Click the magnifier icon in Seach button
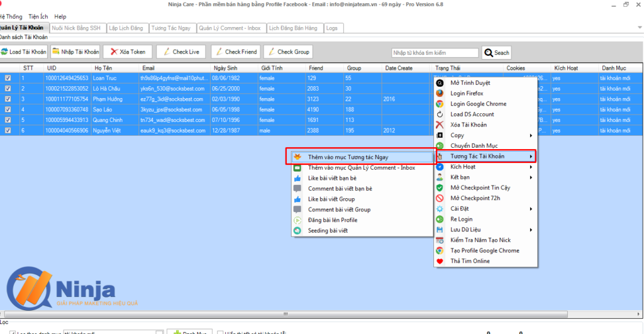The width and height of the screenshot is (644, 334). (x=488, y=53)
